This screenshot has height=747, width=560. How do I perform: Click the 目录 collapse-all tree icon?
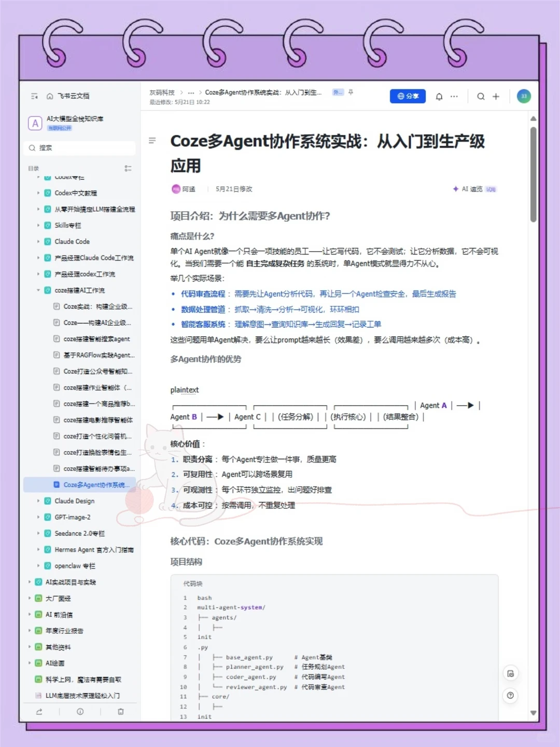pyautogui.click(x=128, y=169)
